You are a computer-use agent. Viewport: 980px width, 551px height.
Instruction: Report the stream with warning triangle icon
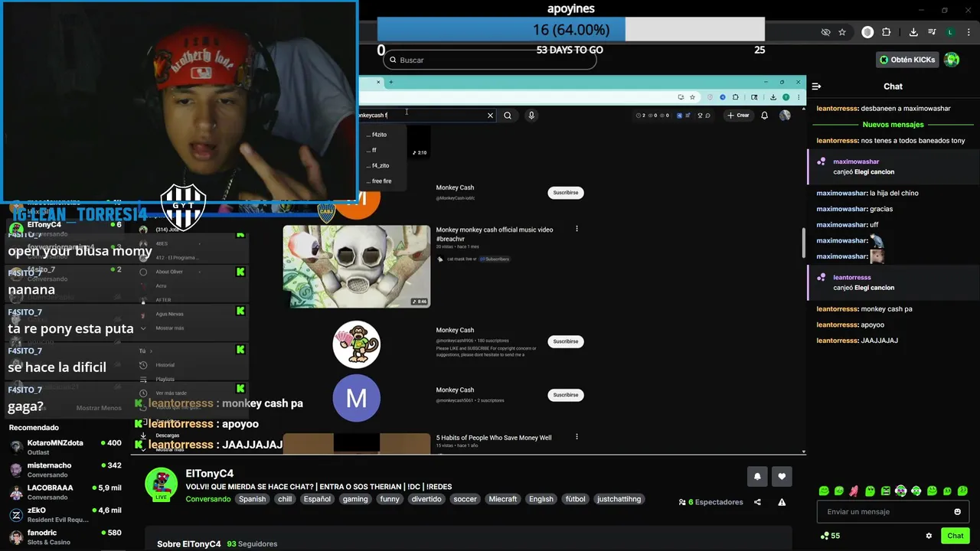click(x=782, y=502)
